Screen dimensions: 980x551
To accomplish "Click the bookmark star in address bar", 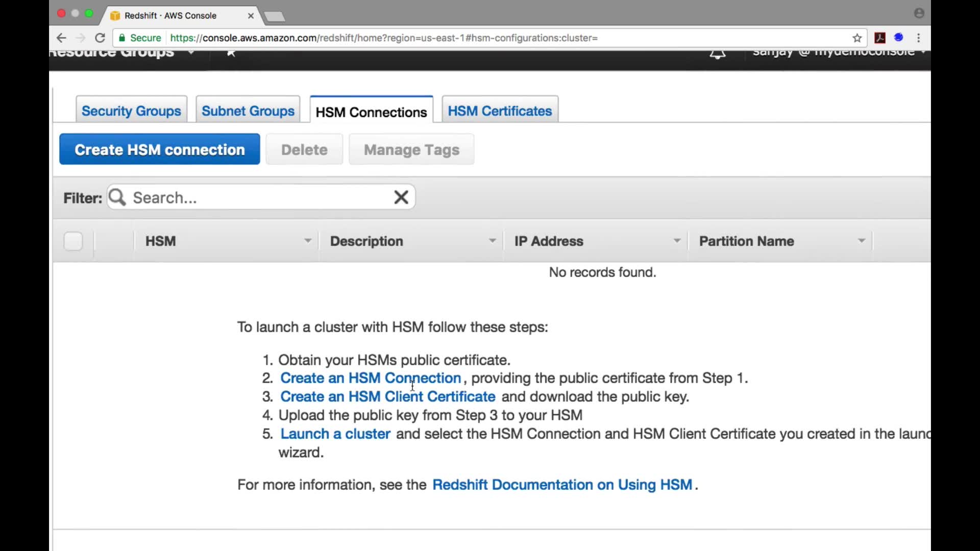I will [x=857, y=38].
